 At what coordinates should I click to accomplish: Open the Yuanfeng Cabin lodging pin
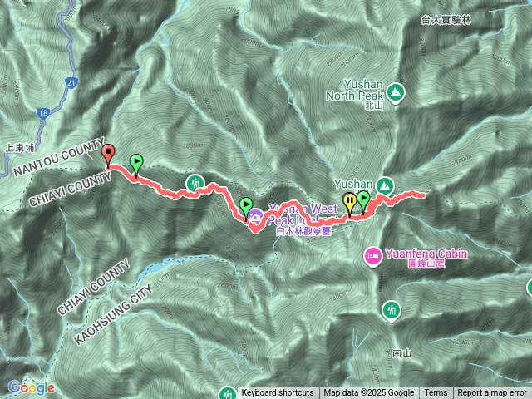click(372, 256)
